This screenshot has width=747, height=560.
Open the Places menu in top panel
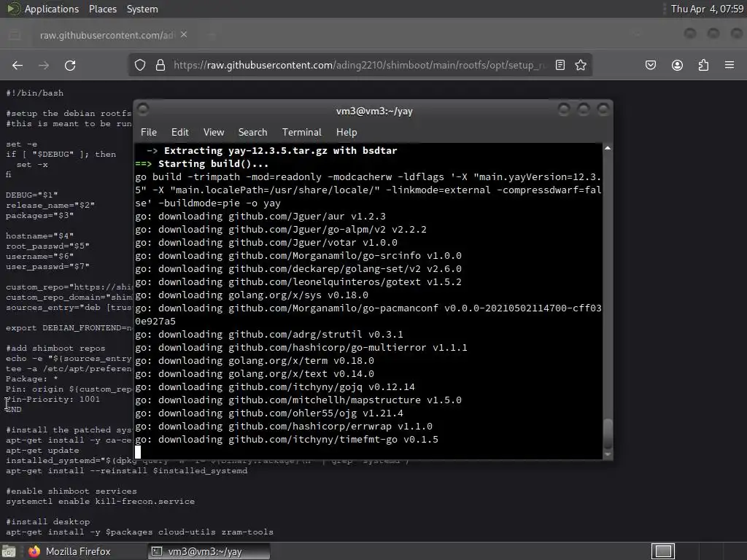(103, 9)
